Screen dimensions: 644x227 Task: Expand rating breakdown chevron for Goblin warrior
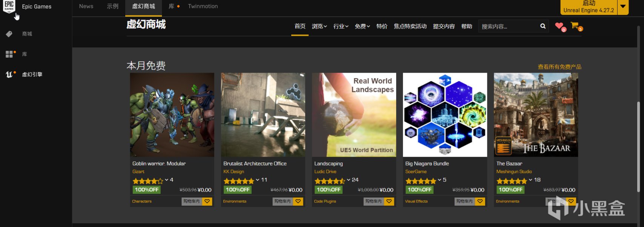(x=166, y=180)
